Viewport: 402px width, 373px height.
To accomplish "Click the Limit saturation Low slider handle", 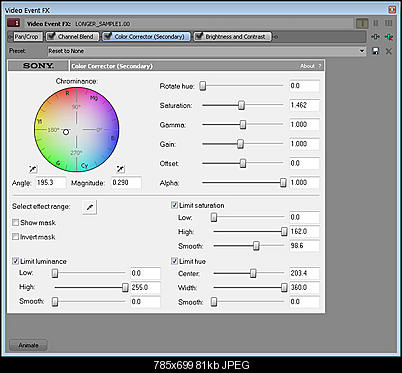I will (x=214, y=217).
